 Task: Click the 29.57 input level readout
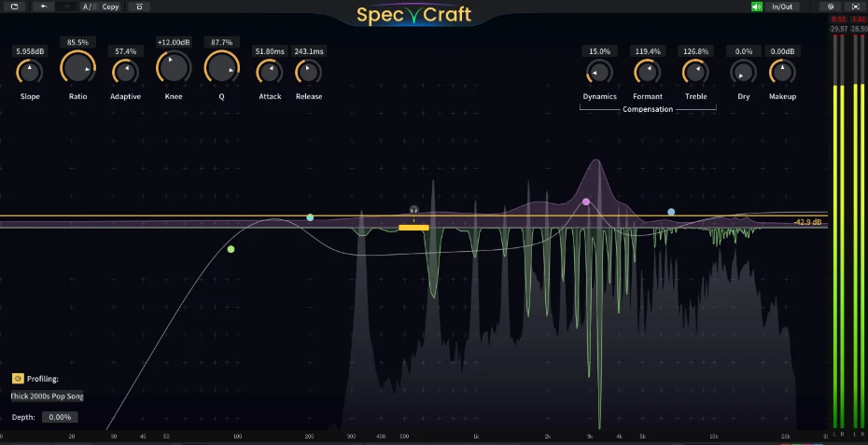click(x=839, y=29)
